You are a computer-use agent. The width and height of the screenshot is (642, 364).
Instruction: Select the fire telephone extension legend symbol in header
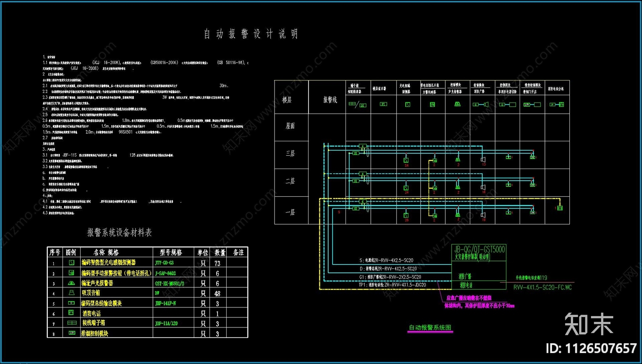(x=557, y=104)
